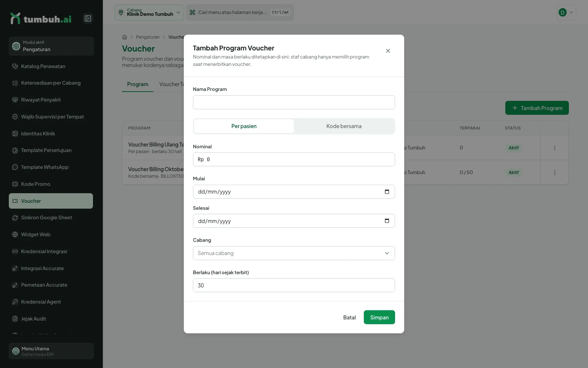Open row menu for Voucher Billing Ulang
588x368 pixels.
pos(555,148)
